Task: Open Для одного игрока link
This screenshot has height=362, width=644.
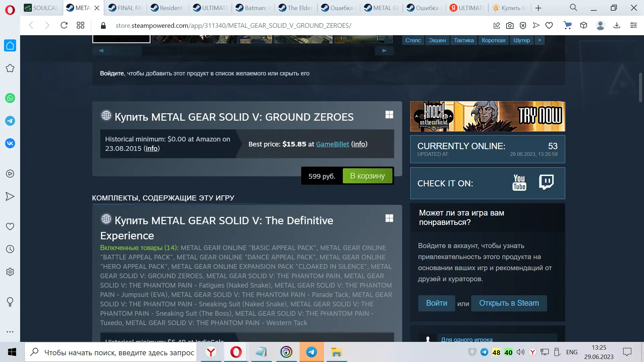Action: pyautogui.click(x=467, y=339)
